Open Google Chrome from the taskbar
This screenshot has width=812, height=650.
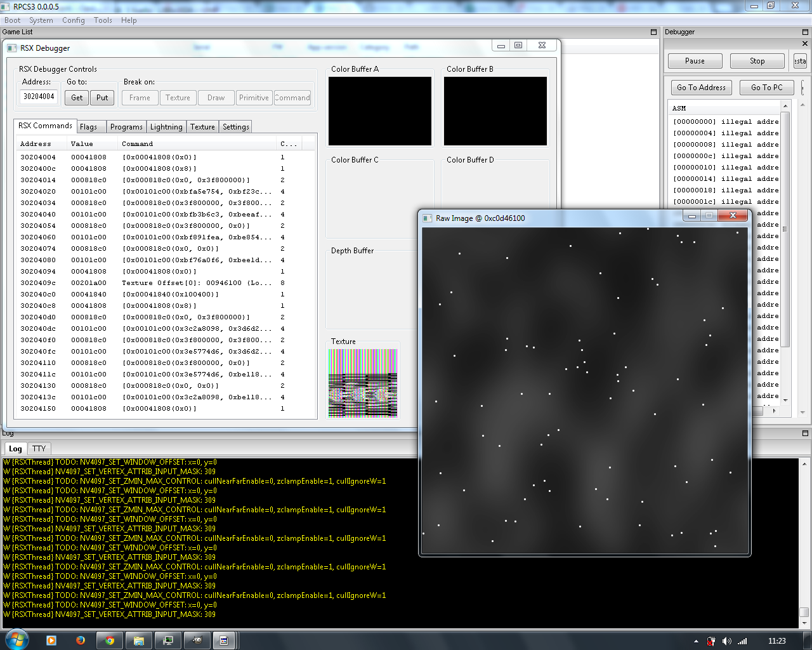pos(110,640)
